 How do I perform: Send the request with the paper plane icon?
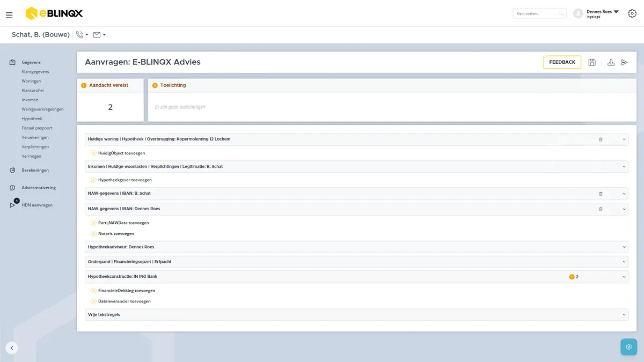(624, 62)
